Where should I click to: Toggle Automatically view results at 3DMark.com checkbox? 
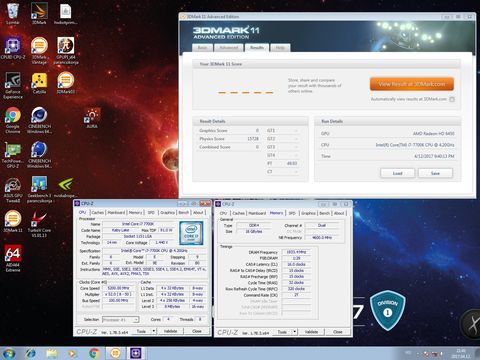click(x=452, y=99)
